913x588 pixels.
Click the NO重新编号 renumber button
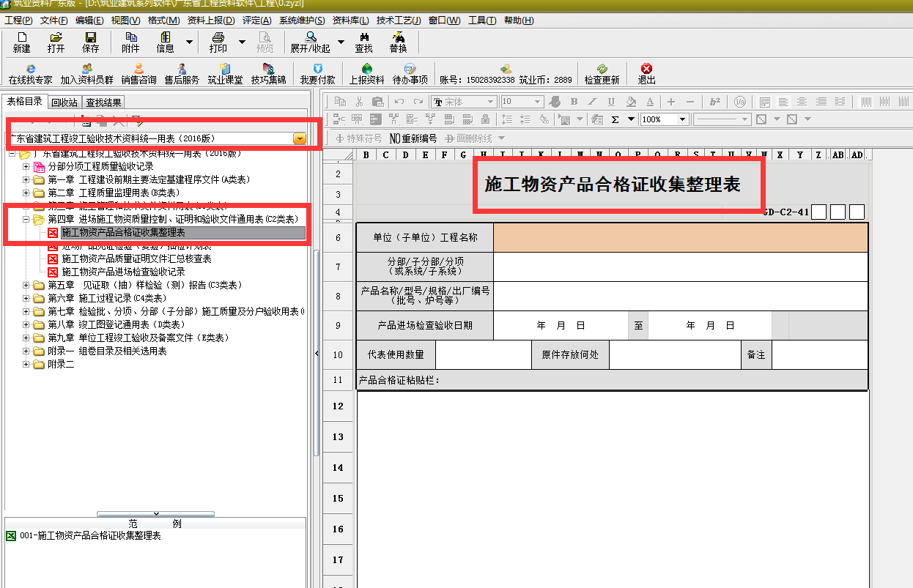point(413,138)
